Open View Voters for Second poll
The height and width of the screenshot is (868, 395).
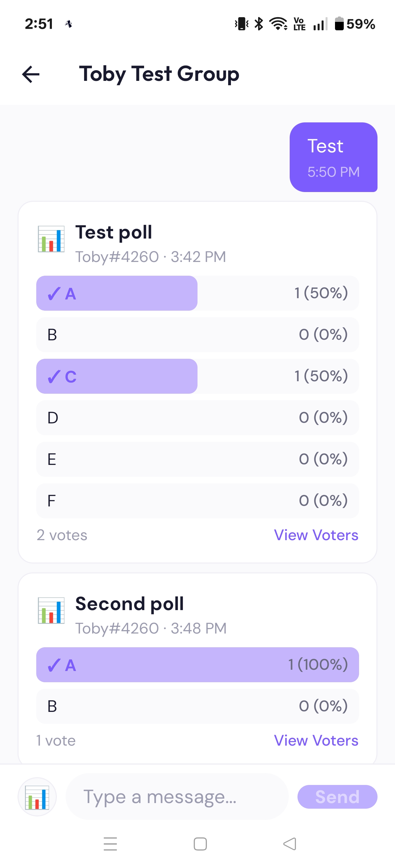tap(316, 740)
